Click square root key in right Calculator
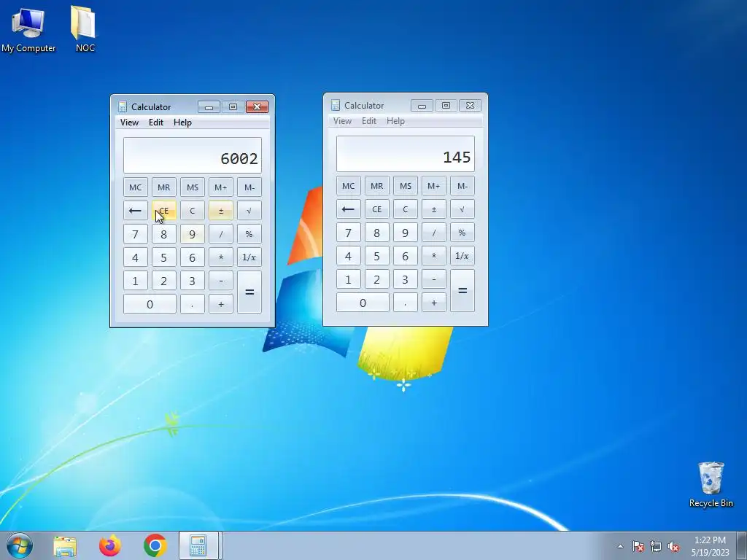 click(462, 209)
